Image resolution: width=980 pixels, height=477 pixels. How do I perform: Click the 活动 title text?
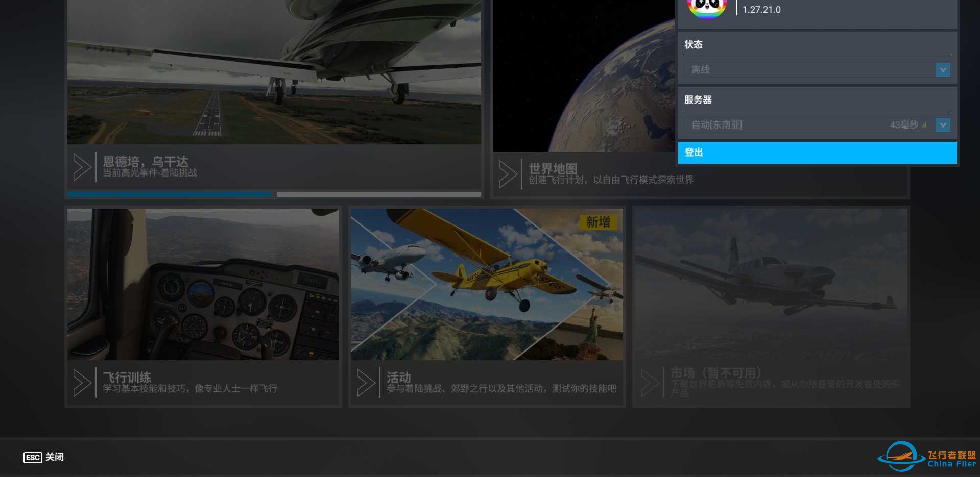coord(399,377)
